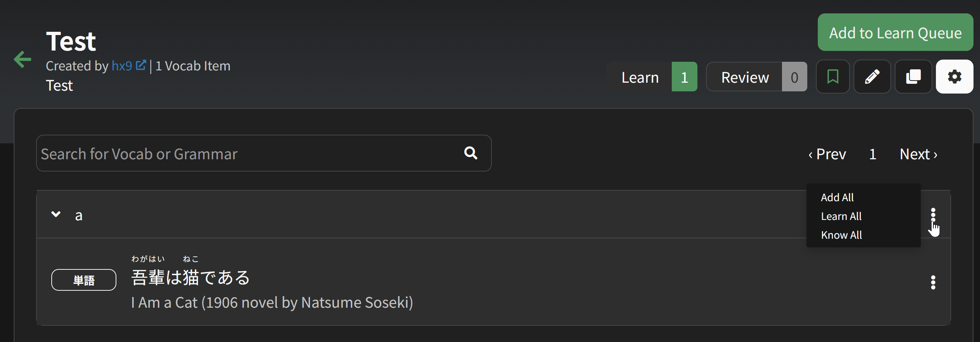Click the Review button with count 0
The image size is (980, 342).
pyautogui.click(x=756, y=77)
